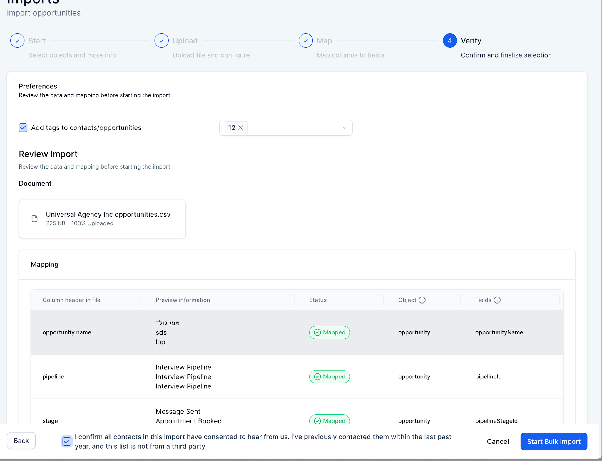Image resolution: width=602 pixels, height=461 pixels.
Task: Click info icon beside Fields column header
Action: click(497, 300)
